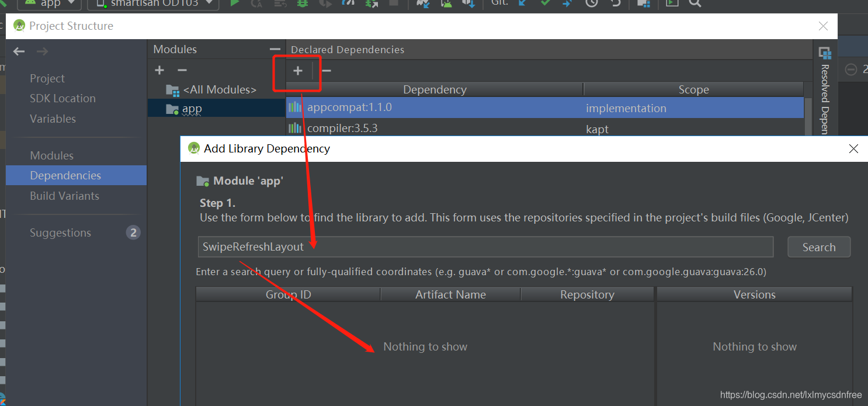Click declared dependencies vertical scrollbar

click(x=808, y=117)
